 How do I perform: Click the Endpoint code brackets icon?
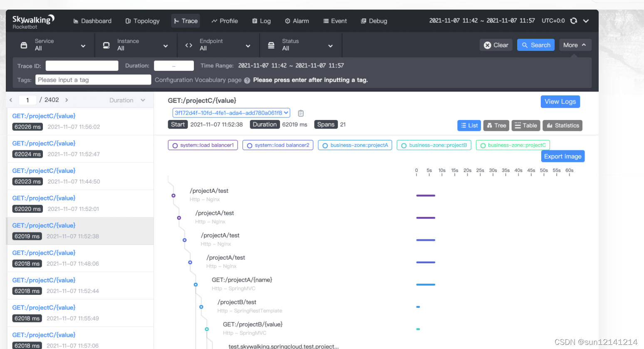pos(189,45)
